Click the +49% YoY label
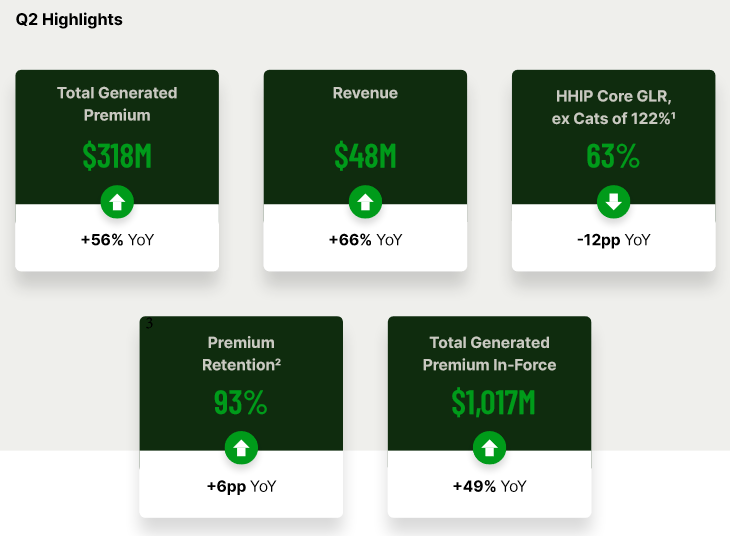730x536 pixels. tap(489, 486)
